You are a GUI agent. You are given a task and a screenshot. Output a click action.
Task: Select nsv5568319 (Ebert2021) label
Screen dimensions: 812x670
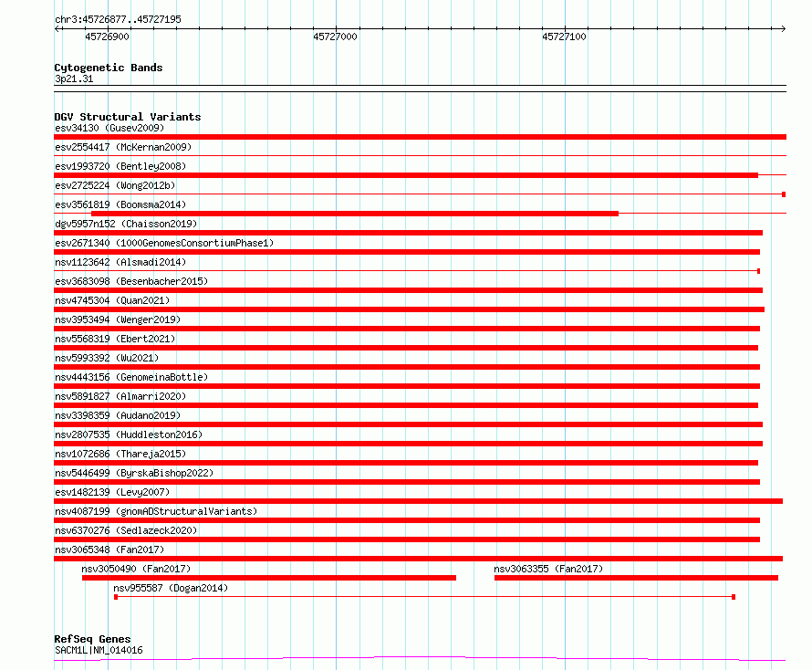pos(115,339)
